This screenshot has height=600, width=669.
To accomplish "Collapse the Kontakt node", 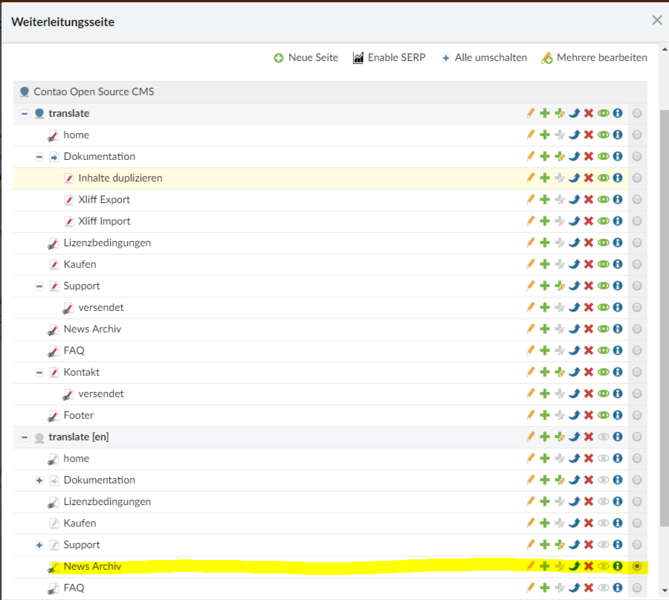I will tap(39, 373).
